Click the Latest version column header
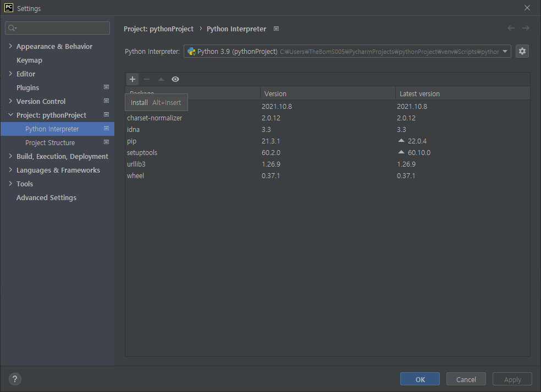Image resolution: width=541 pixels, height=392 pixels. point(463,93)
